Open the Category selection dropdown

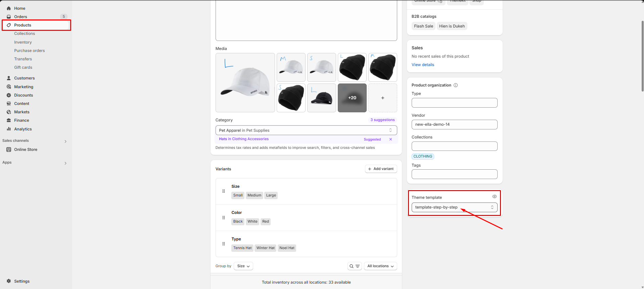(306, 130)
